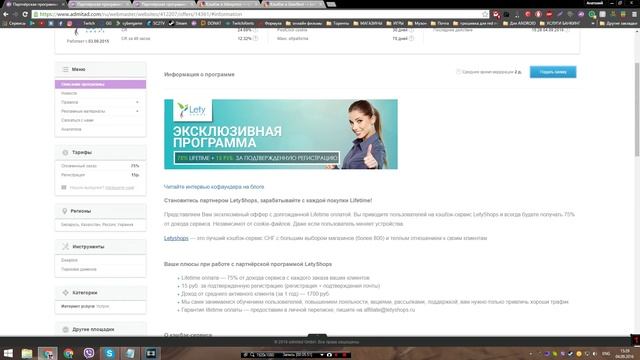Open File Explorer from the taskbar

[27, 353]
